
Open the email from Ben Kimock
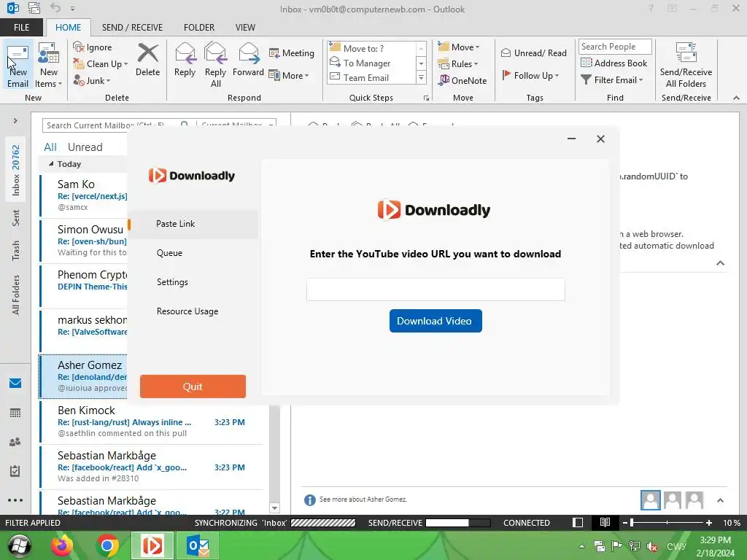tap(151, 421)
